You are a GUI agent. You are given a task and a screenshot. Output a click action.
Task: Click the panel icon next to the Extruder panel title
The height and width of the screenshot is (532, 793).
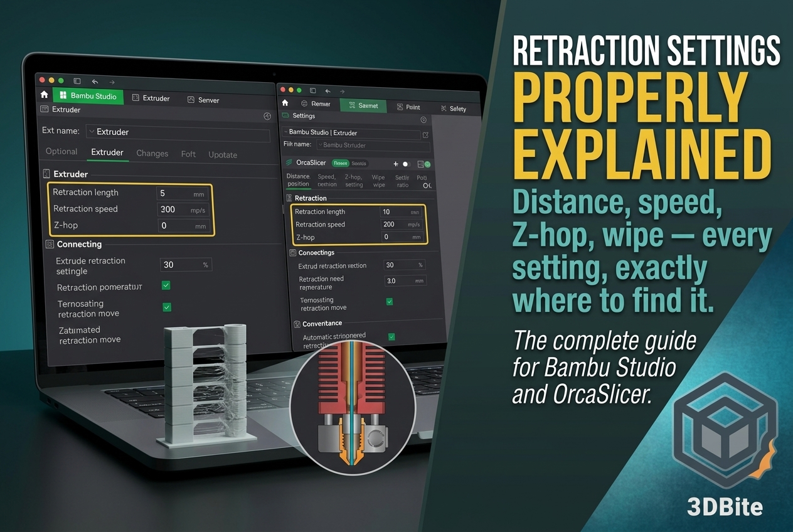44,109
